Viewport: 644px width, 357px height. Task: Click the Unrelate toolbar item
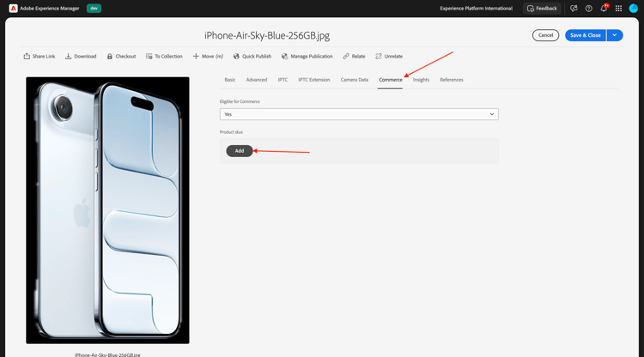[388, 57]
